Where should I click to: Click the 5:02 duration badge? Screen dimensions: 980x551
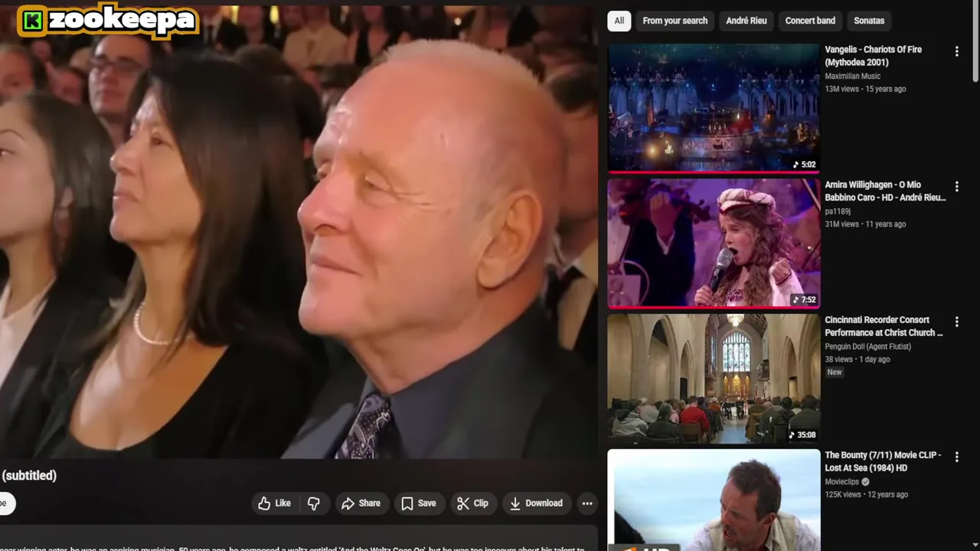point(803,165)
